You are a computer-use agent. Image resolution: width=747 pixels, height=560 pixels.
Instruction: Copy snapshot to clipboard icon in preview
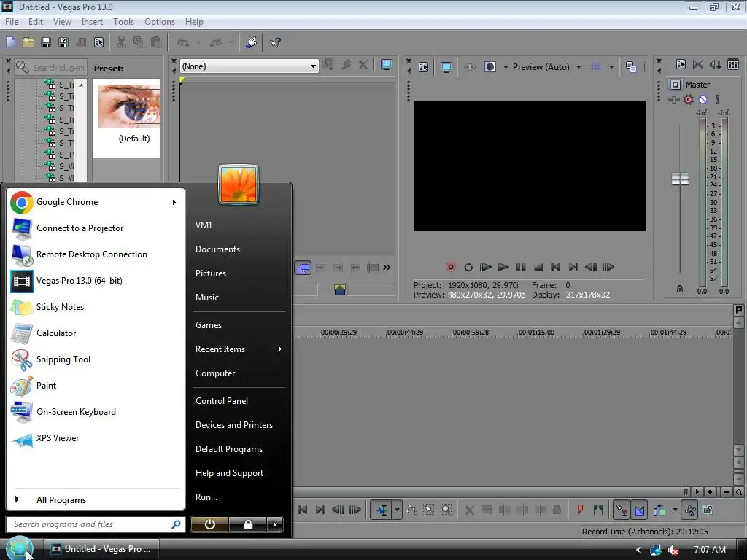click(631, 67)
